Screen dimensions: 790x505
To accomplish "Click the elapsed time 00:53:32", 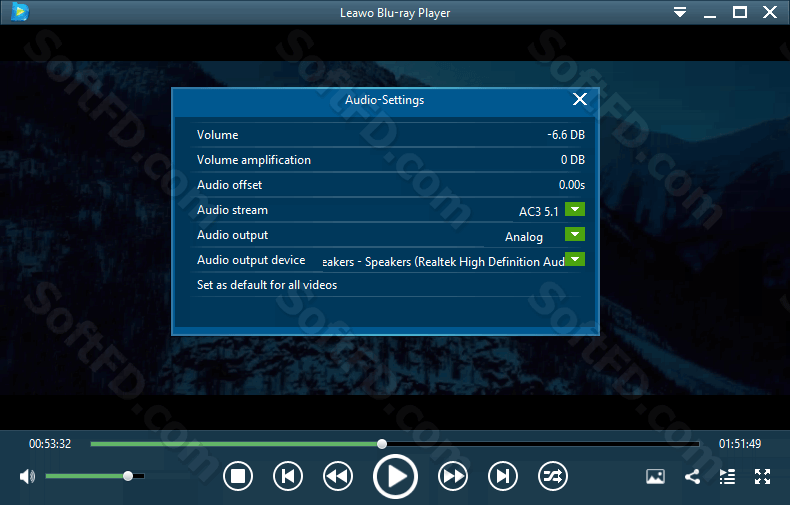I will pos(50,444).
